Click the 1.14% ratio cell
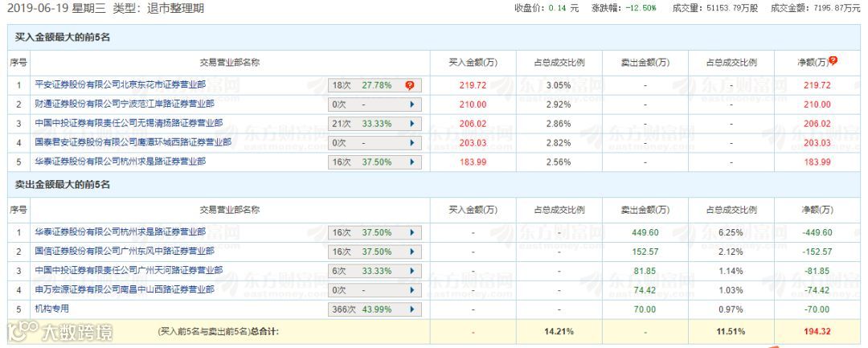Viewport: 868px width, 348px height. [x=731, y=271]
